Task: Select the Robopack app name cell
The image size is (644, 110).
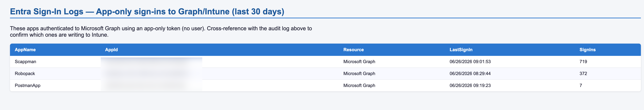Action: click(25, 74)
